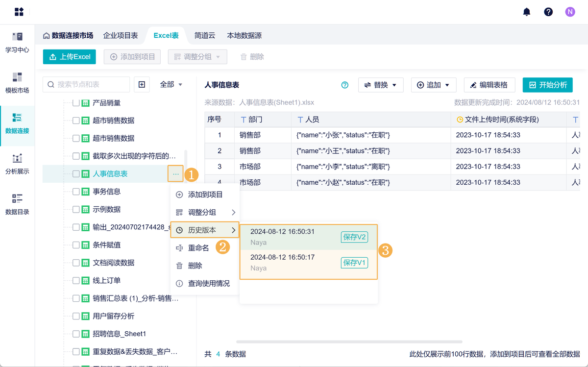Open the 替换 dropdown button

[380, 85]
